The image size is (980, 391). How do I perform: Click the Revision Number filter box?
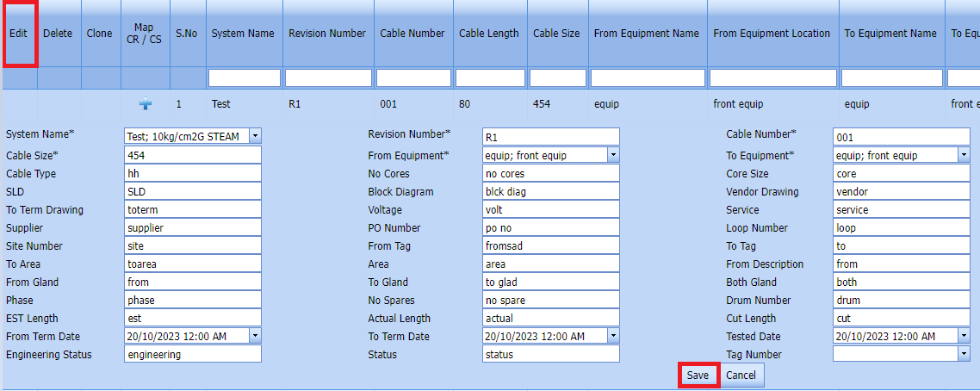point(328,78)
